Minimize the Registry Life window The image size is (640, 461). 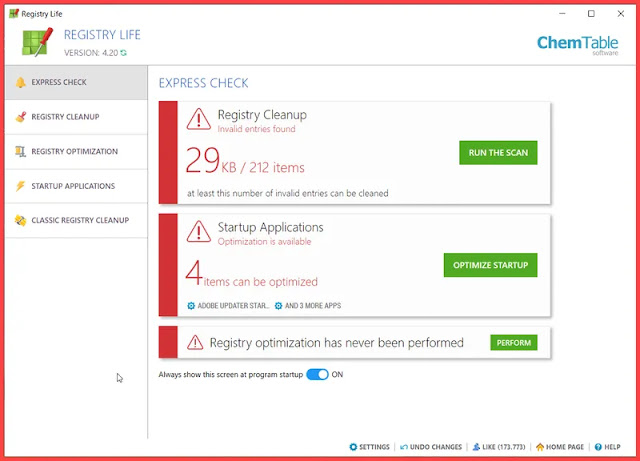[562, 13]
